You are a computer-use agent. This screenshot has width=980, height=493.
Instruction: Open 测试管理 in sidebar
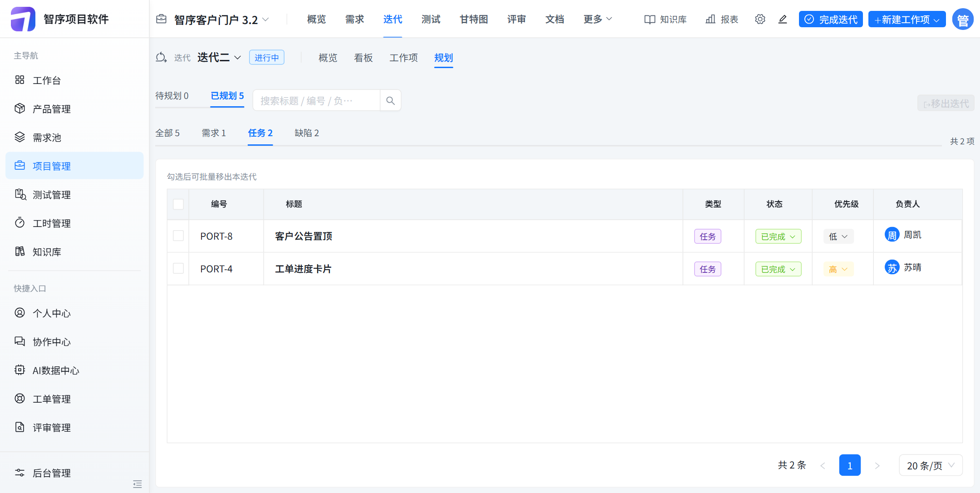click(74, 195)
